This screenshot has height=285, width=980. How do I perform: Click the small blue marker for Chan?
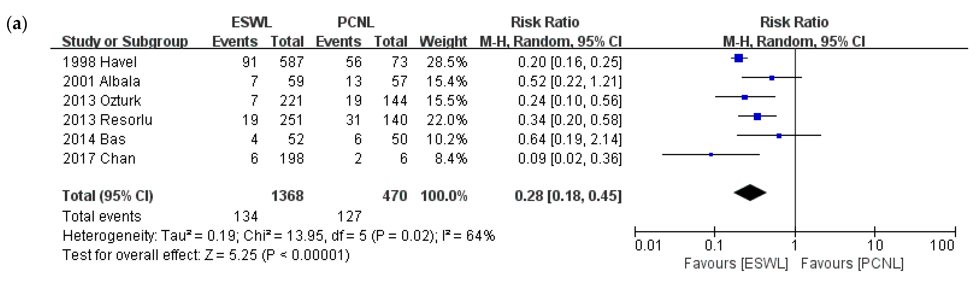711,155
